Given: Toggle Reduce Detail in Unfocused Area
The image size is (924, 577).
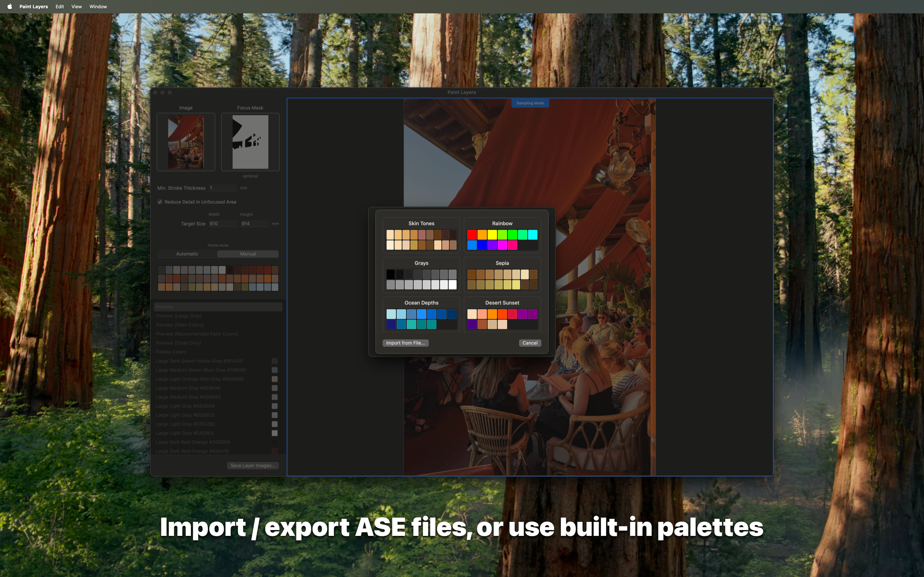Looking at the screenshot, I should click(160, 202).
